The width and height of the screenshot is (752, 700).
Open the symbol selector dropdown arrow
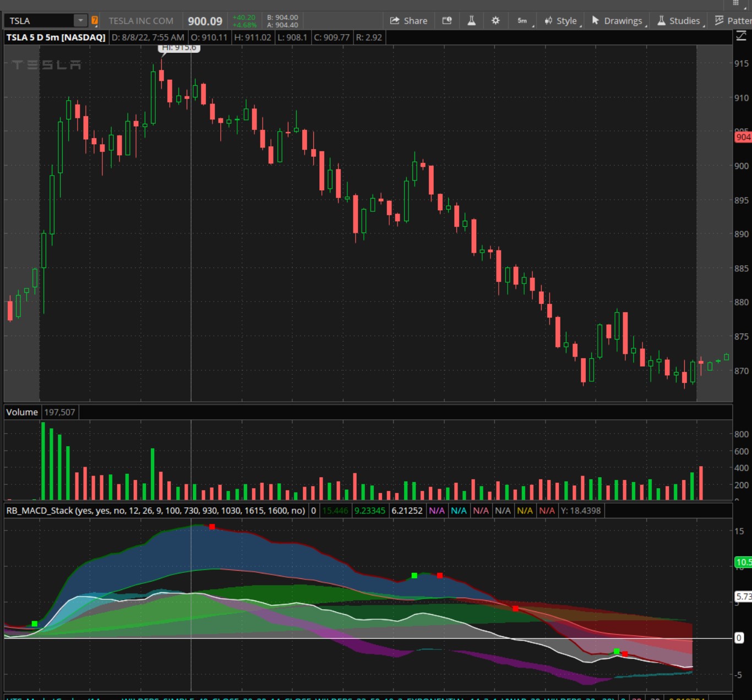(81, 21)
